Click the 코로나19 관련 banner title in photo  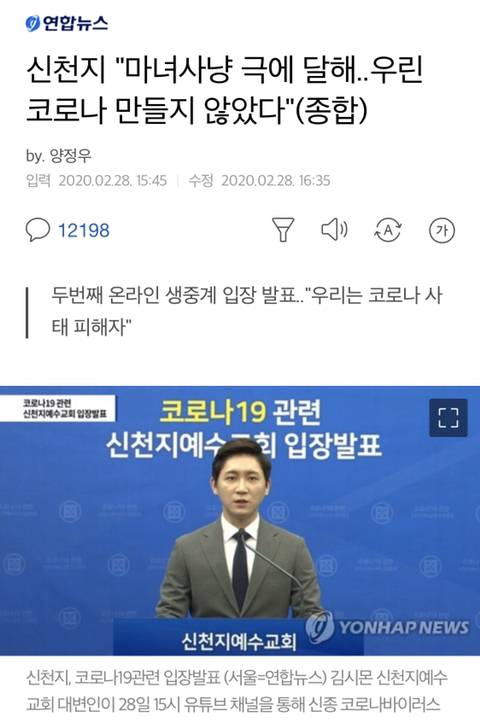click(x=240, y=411)
